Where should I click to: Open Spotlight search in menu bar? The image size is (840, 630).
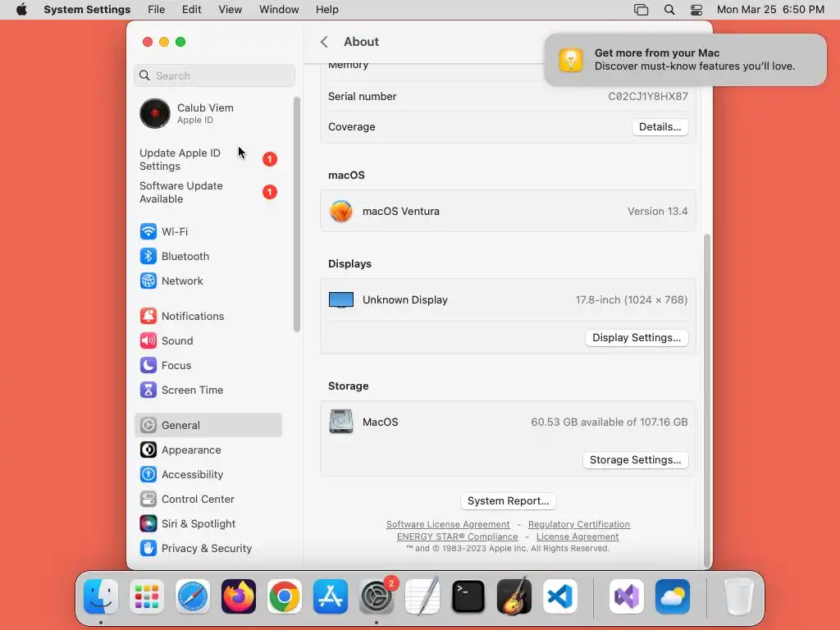click(669, 10)
